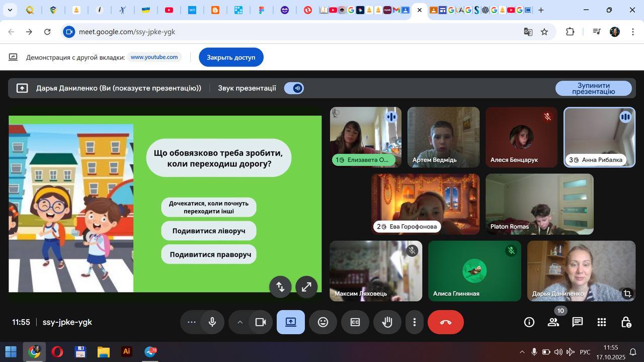Viewport: 644px width, 362px height.
Task: Open a new browser tab
Action: coord(541,10)
